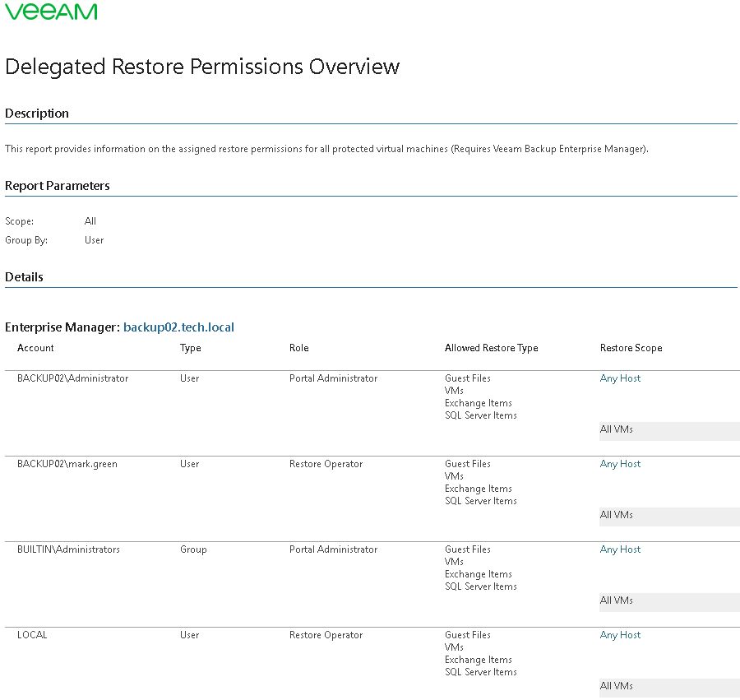
Task: Select the BACKUP02\mark.green account cell
Action: point(67,464)
